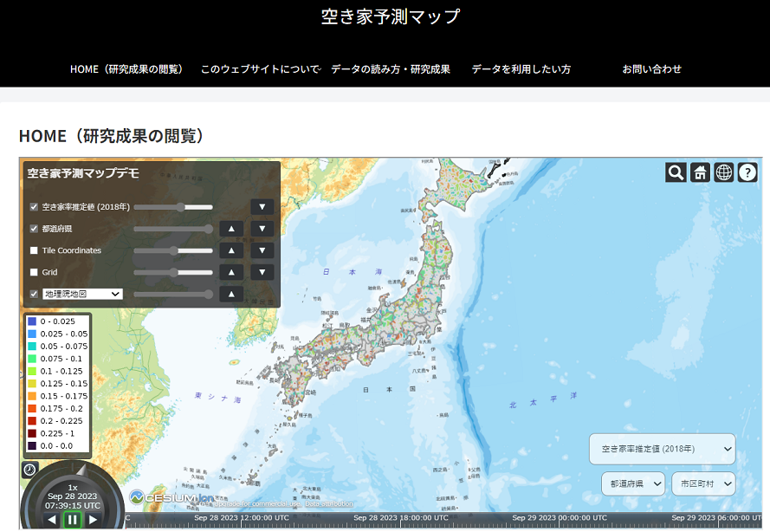Go to データの読み方・研究成果 menu item
The width and height of the screenshot is (770, 532).
pos(391,69)
